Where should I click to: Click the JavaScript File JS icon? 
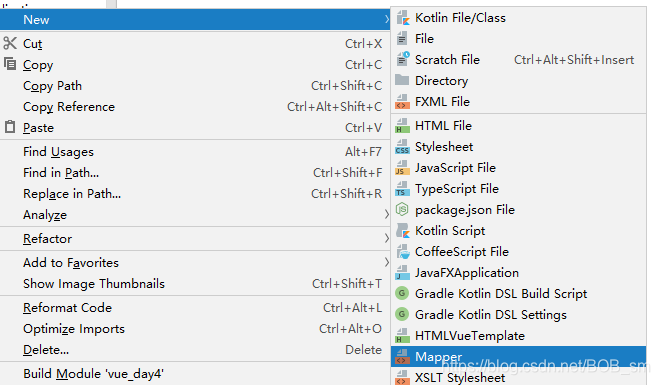point(402,167)
